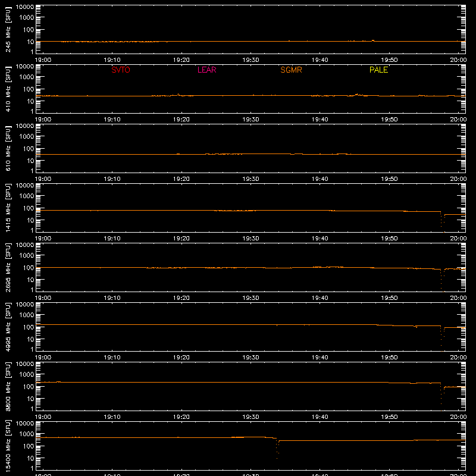This screenshot has height=476, width=476.
Task: Select the 8800 MHz [SFU] axis label
Action: (8, 387)
